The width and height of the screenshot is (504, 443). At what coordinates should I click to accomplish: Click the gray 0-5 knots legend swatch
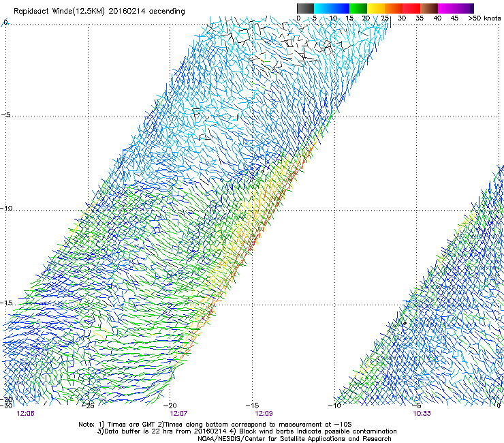[305, 8]
